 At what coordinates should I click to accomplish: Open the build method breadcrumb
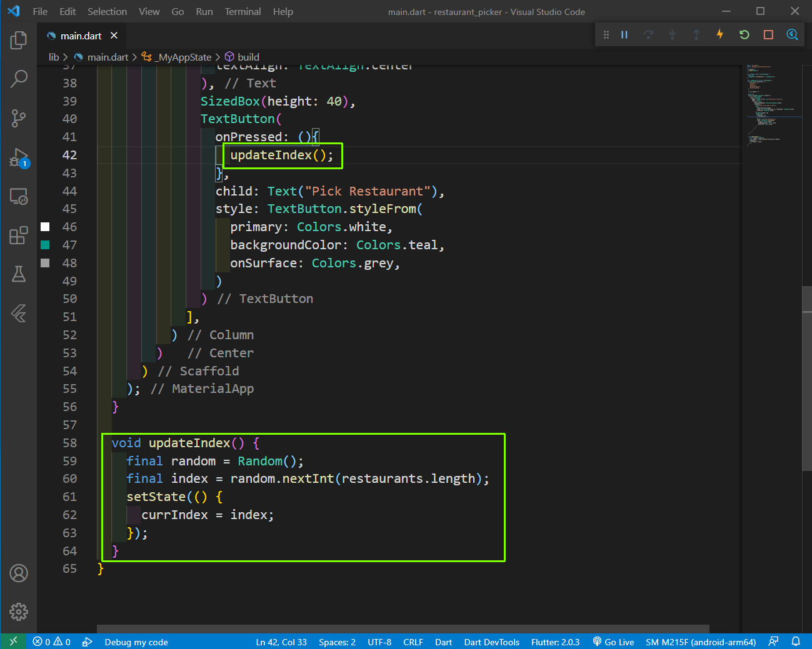click(242, 57)
